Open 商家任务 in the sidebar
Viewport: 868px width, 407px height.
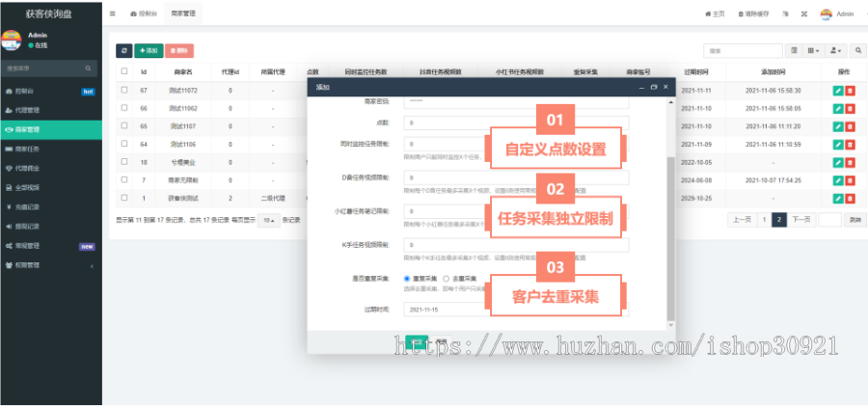tap(51, 149)
